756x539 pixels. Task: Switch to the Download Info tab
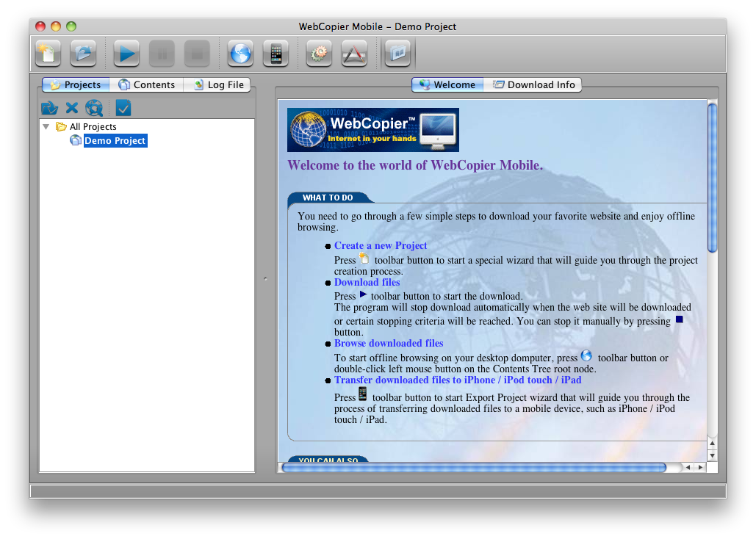click(x=534, y=84)
